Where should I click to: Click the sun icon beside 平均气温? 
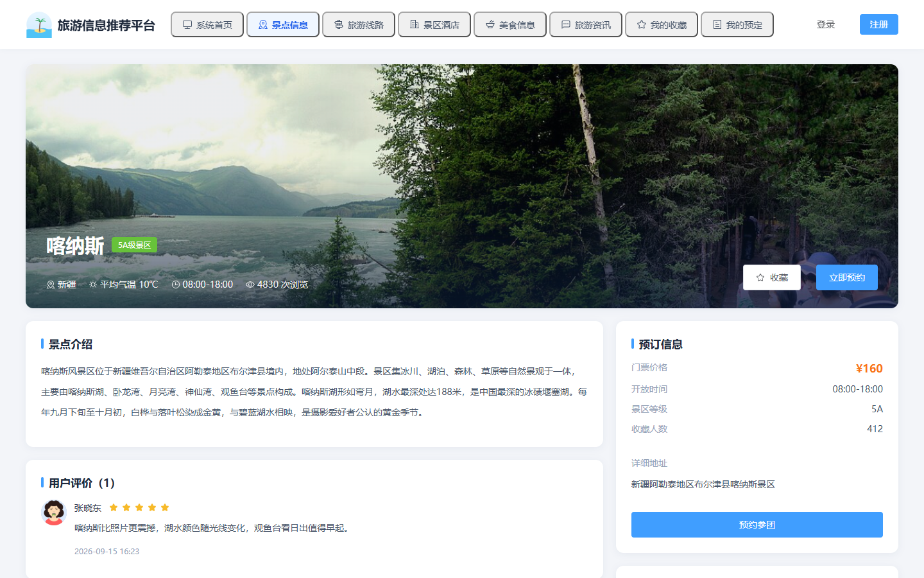[x=93, y=285]
